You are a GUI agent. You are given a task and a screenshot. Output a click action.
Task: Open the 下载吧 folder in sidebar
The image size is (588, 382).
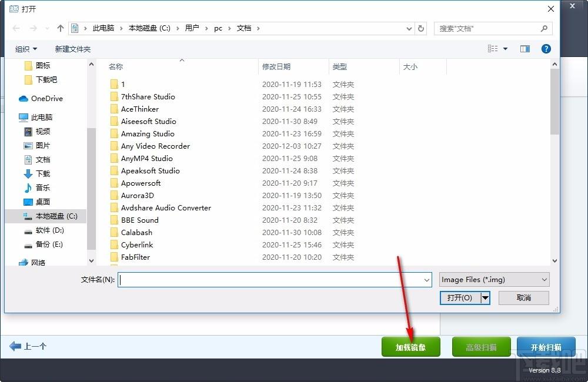pyautogui.click(x=41, y=79)
